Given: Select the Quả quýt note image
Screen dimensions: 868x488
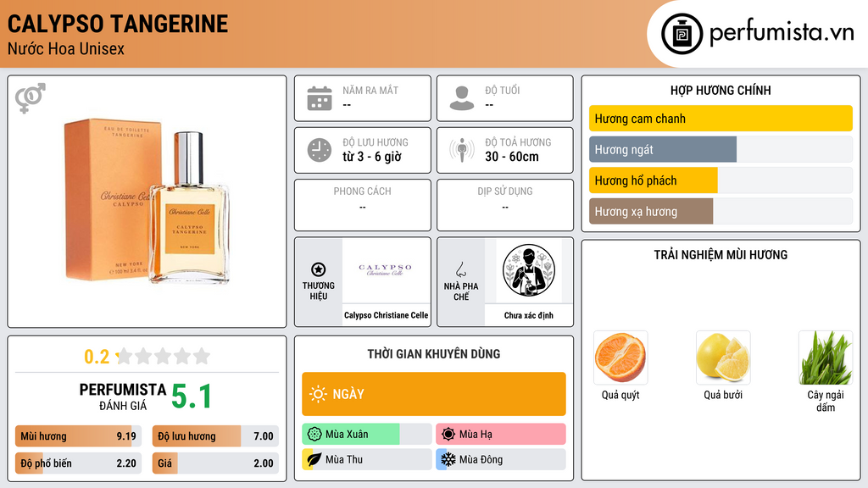Looking at the screenshot, I should [620, 358].
